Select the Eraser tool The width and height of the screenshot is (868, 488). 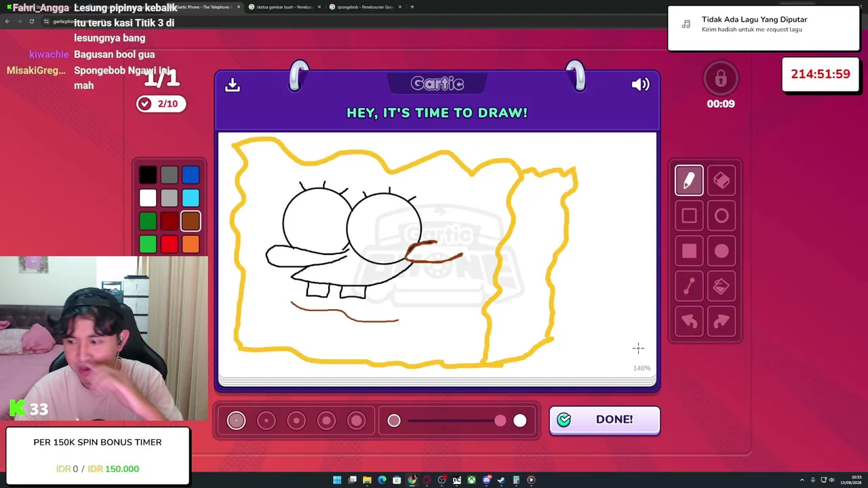tap(722, 180)
